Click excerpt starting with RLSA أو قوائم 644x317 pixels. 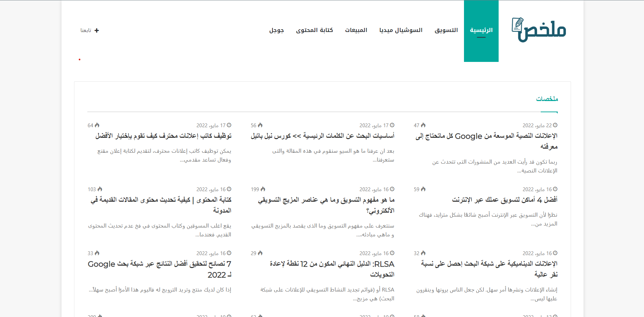(x=327, y=294)
